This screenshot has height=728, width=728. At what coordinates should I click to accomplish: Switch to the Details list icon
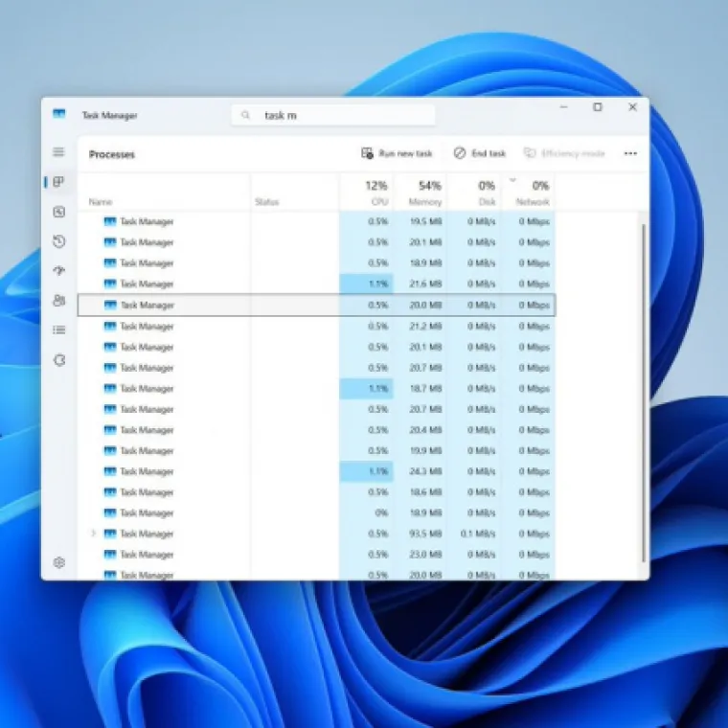tap(58, 330)
